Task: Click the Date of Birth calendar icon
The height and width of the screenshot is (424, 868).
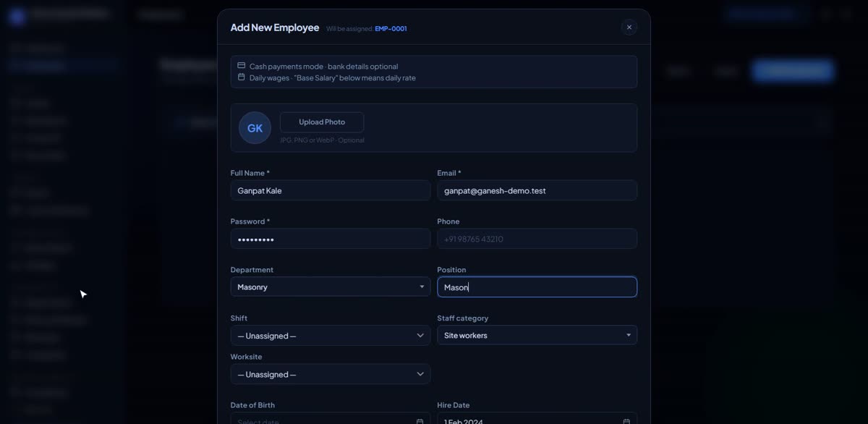Action: point(420,421)
